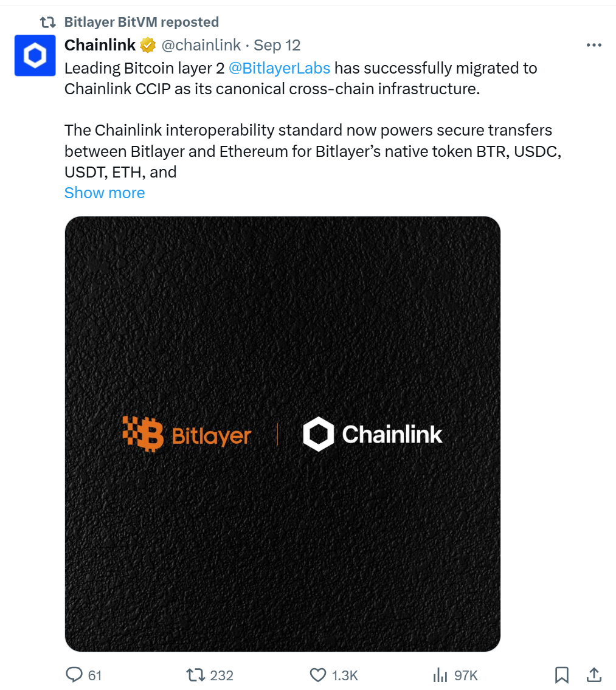Repost this Chainlink tweet
The height and width of the screenshot is (690, 616).
click(x=195, y=675)
